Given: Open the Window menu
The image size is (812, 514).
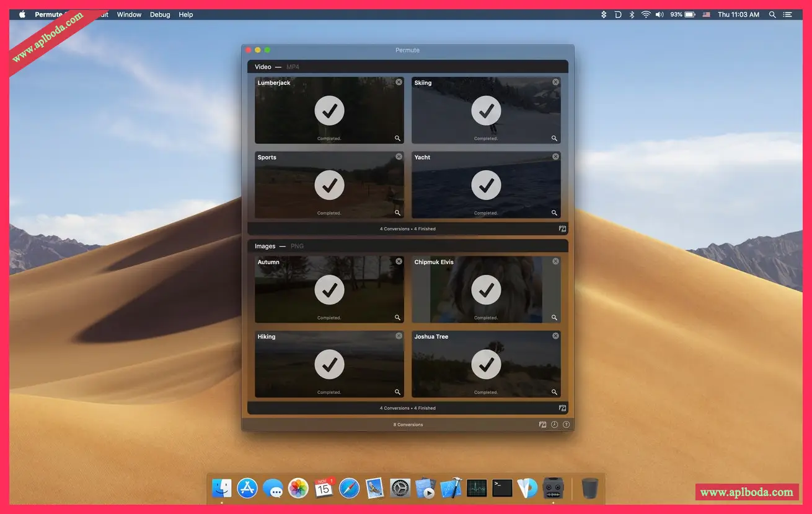Looking at the screenshot, I should [129, 14].
